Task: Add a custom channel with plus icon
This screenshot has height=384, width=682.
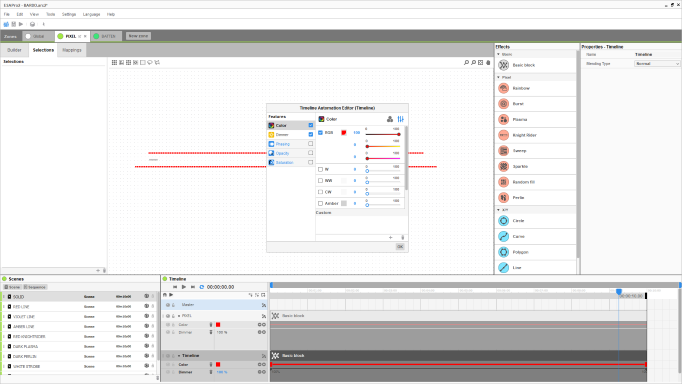Action: pyautogui.click(x=391, y=237)
